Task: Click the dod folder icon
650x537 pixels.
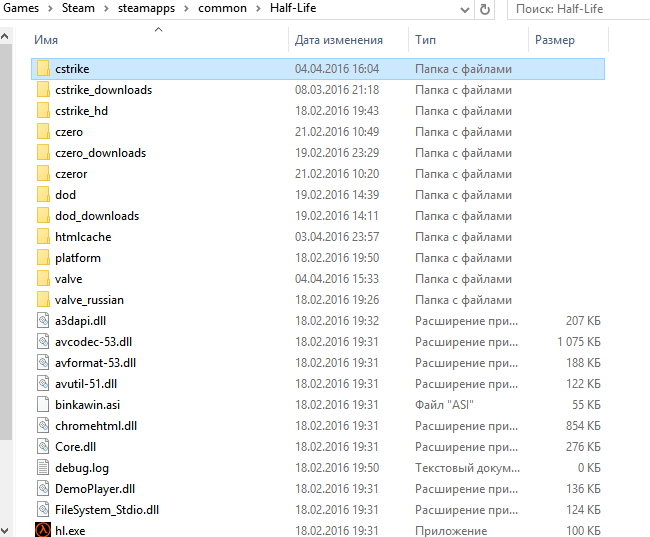Action: coord(43,194)
